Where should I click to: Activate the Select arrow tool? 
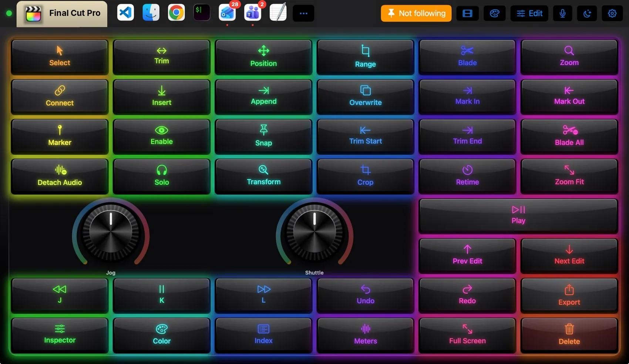[x=60, y=57]
